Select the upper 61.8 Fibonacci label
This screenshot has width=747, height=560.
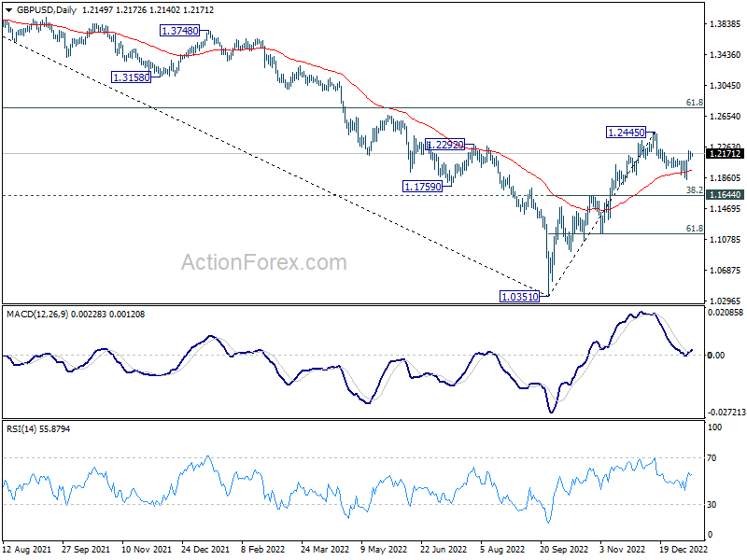[694, 103]
